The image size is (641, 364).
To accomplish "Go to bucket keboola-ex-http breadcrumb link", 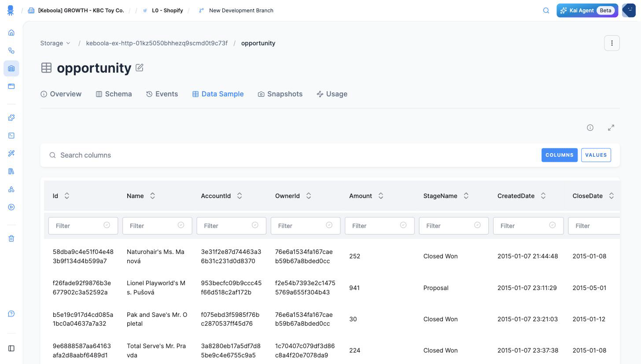I will point(157,43).
